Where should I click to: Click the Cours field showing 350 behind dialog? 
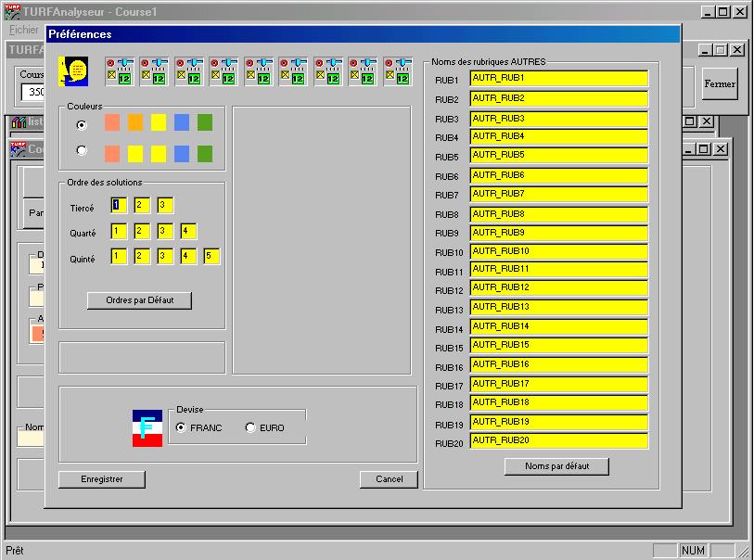click(x=33, y=92)
